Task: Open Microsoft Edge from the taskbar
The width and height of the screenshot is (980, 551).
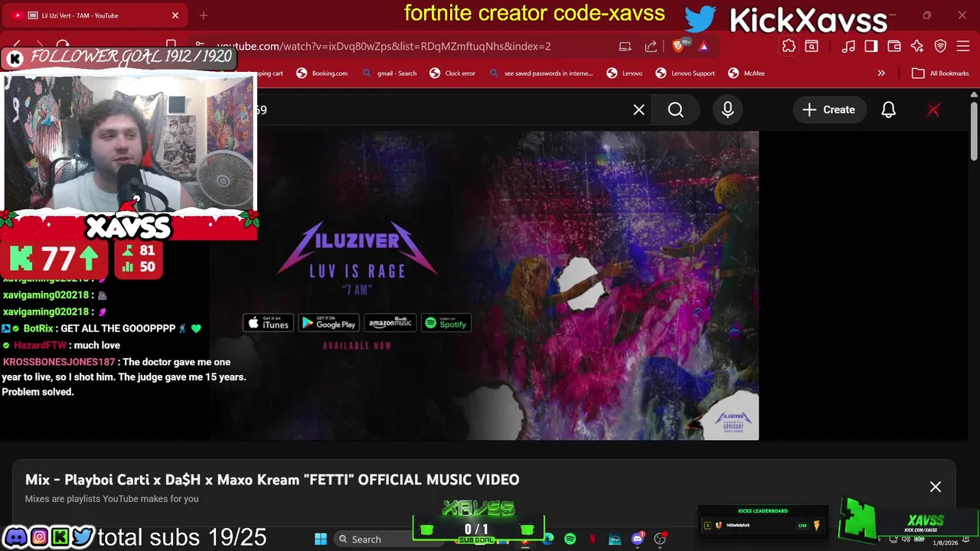Action: click(548, 539)
